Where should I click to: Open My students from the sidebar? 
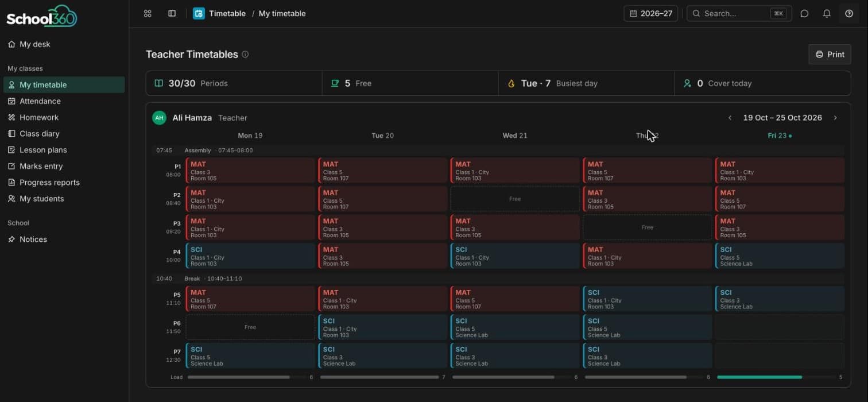[x=64, y=199]
